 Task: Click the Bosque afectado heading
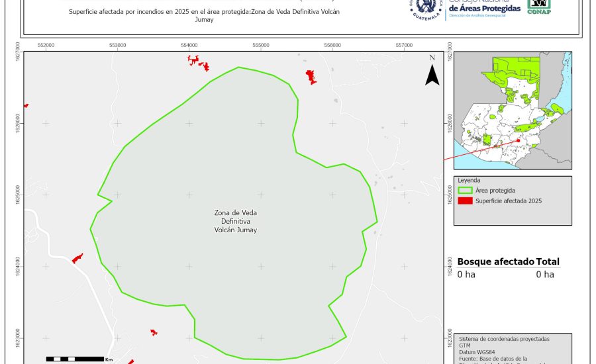(x=495, y=261)
